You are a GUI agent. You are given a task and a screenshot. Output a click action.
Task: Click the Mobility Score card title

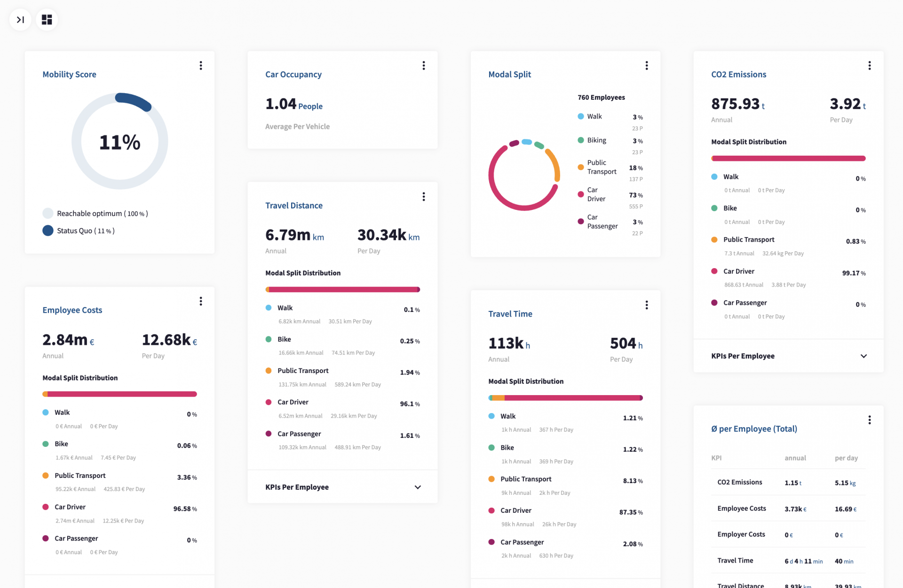coord(69,74)
